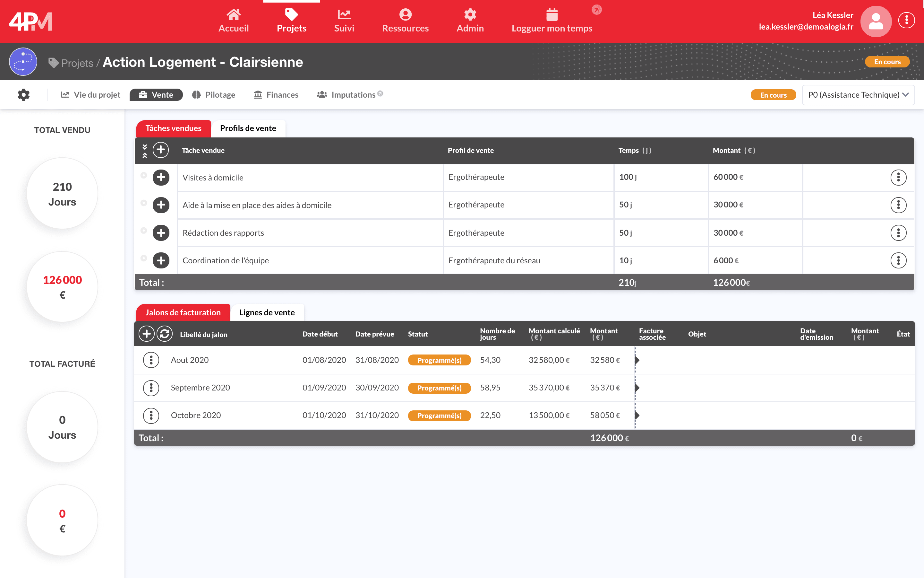
Task: Click Programmé(s) status for Septembre 2020
Action: (439, 388)
